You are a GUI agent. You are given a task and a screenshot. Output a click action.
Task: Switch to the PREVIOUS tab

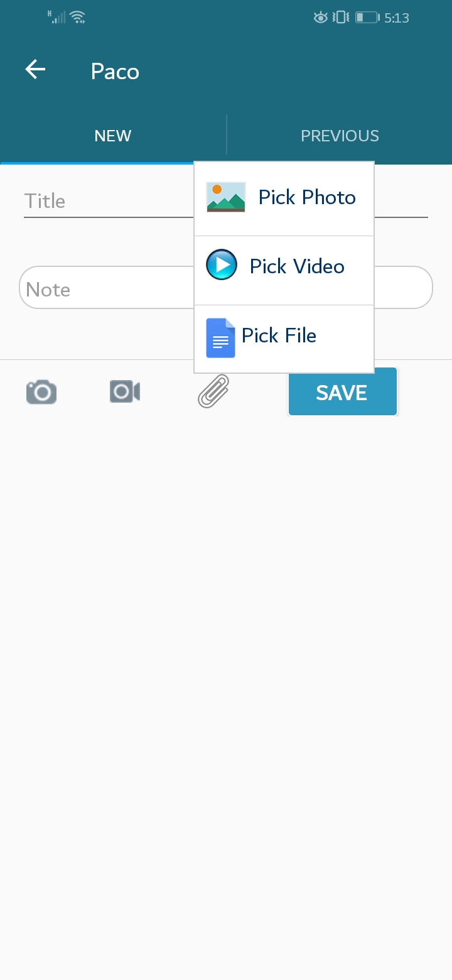pos(340,136)
